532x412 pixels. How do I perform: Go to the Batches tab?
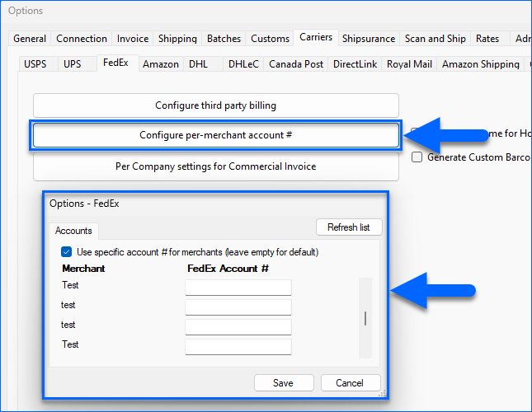coord(224,39)
